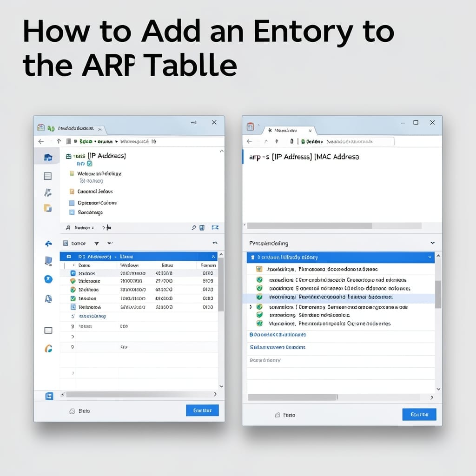
Task: Apply the funnel filter next to Conor
Action: tap(97, 244)
